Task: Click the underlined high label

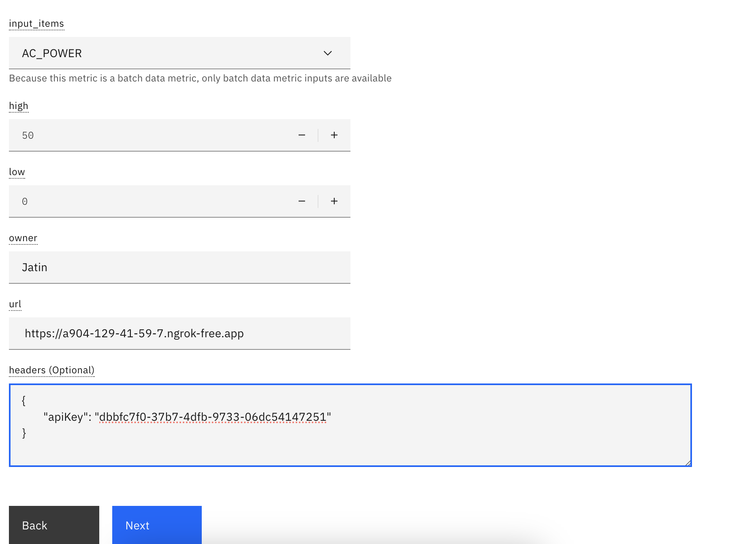Action: (18, 105)
